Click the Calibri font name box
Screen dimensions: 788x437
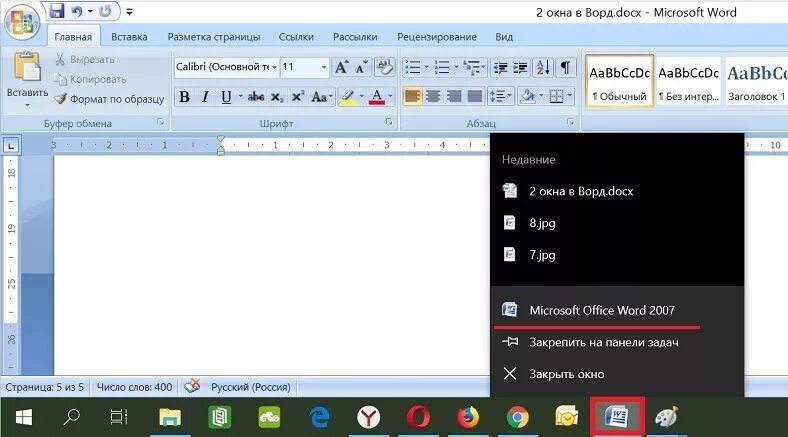pyautogui.click(x=223, y=67)
